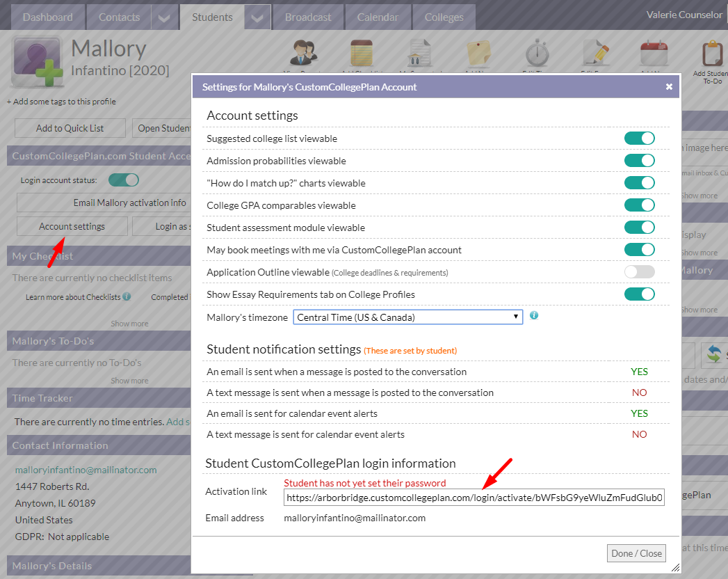Viewport: 728px width, 579px height.
Task: Click the Time Tracker section header
Action: pyautogui.click(x=99, y=398)
